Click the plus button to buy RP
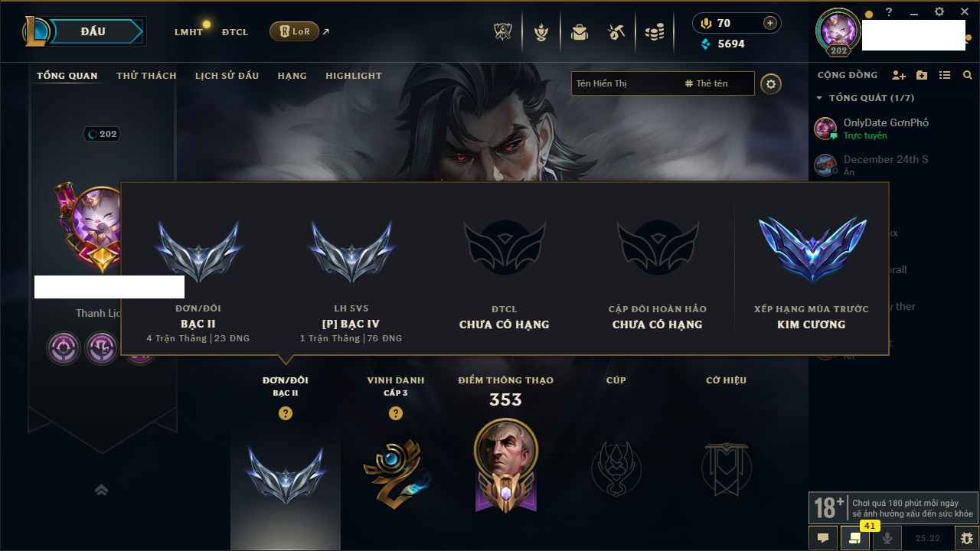This screenshot has width=980, height=551. point(770,23)
